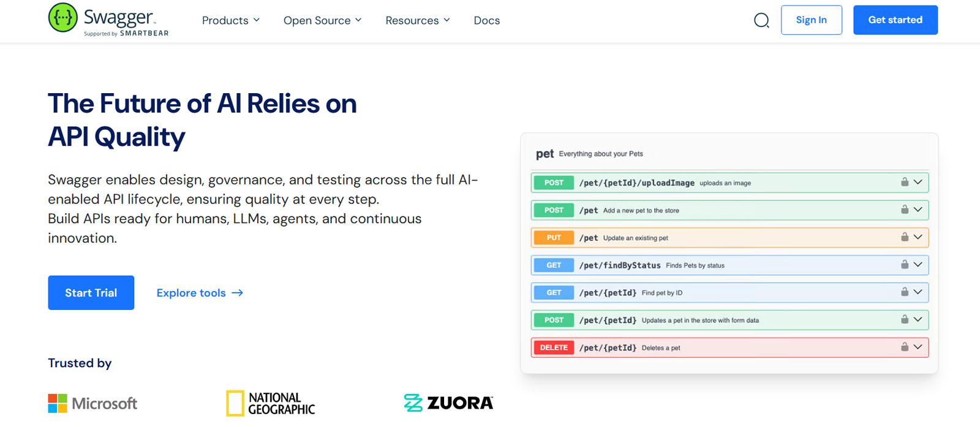980x427 pixels.
Task: Expand the 'Add a new pet to the store' chevron
Action: click(918, 210)
